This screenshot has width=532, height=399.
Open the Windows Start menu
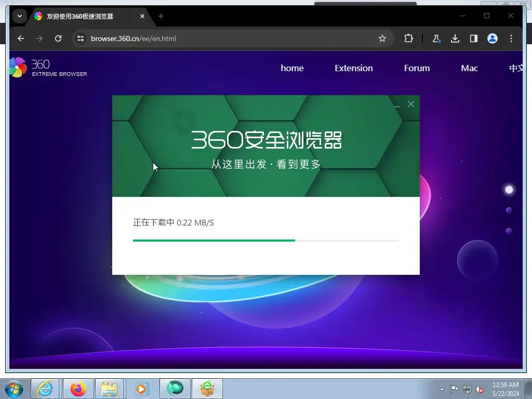(x=14, y=389)
